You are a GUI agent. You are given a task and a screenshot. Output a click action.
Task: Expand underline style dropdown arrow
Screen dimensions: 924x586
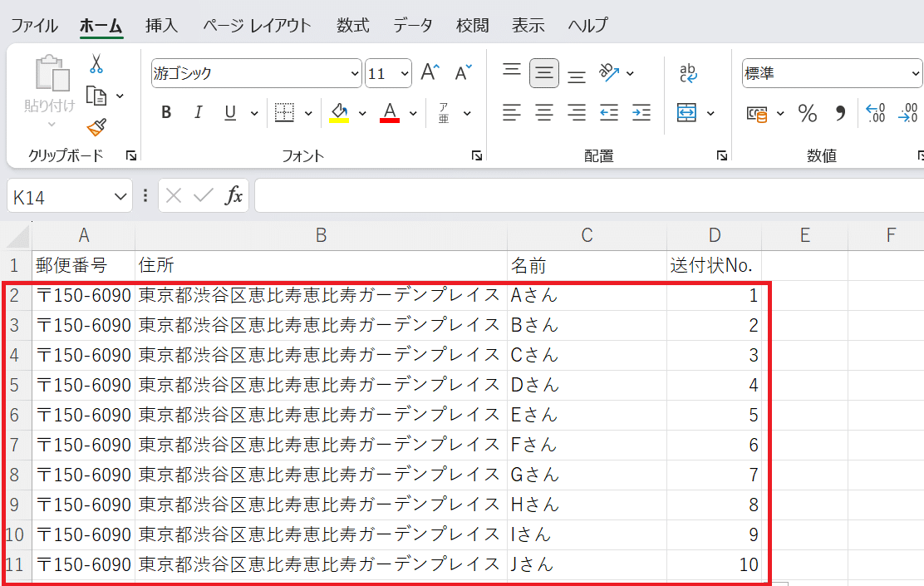254,113
